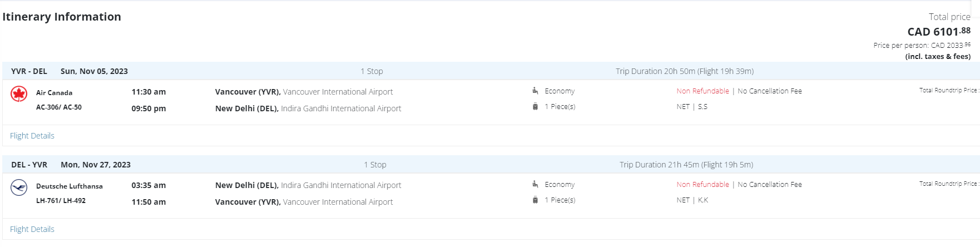The height and width of the screenshot is (247, 980).
Task: Click the CAD 6101.88 total price
Action: [x=938, y=32]
